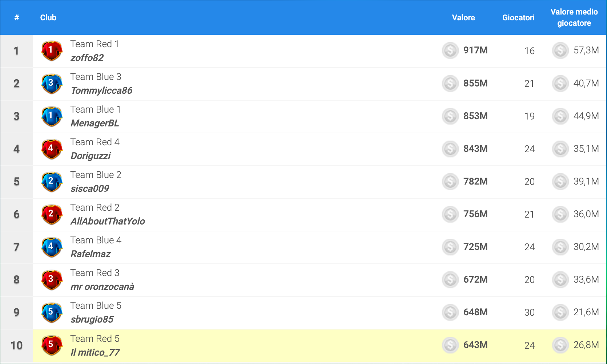Click the coin icon beside 855M
607x364 pixels.
coord(450,83)
